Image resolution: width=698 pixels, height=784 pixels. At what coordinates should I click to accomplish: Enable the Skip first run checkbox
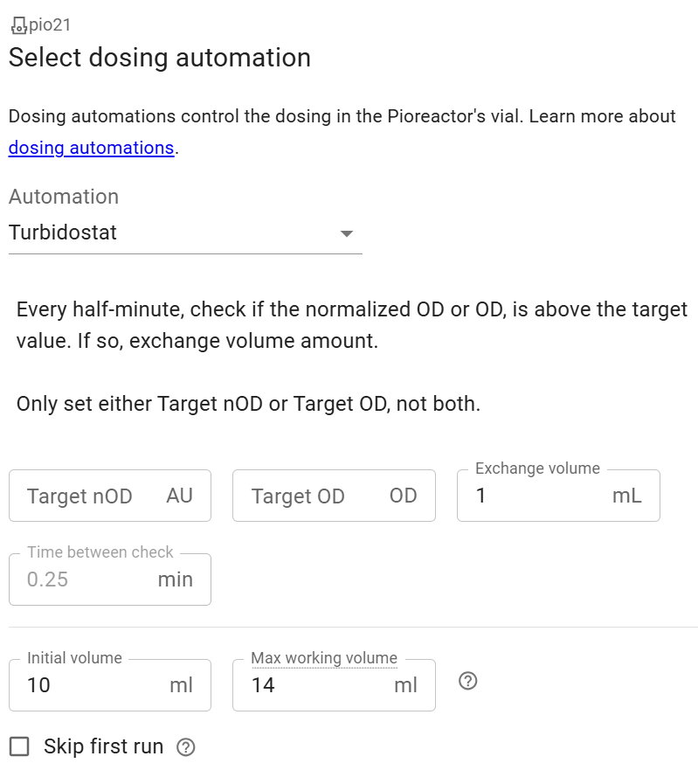[x=19, y=746]
